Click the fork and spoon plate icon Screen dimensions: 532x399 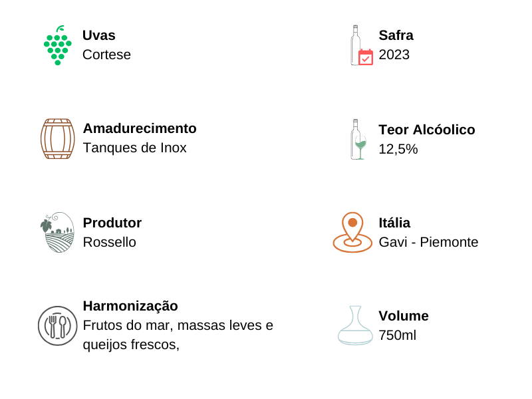[57, 326]
